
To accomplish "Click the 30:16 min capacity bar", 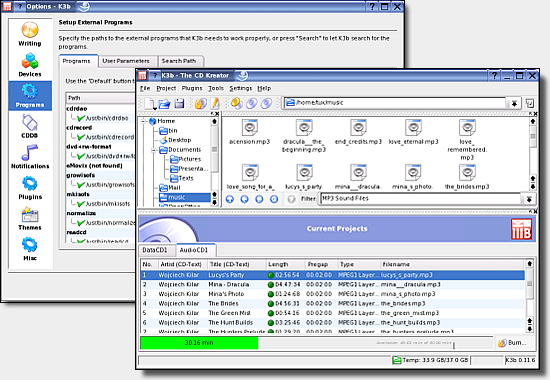I will pos(199,343).
